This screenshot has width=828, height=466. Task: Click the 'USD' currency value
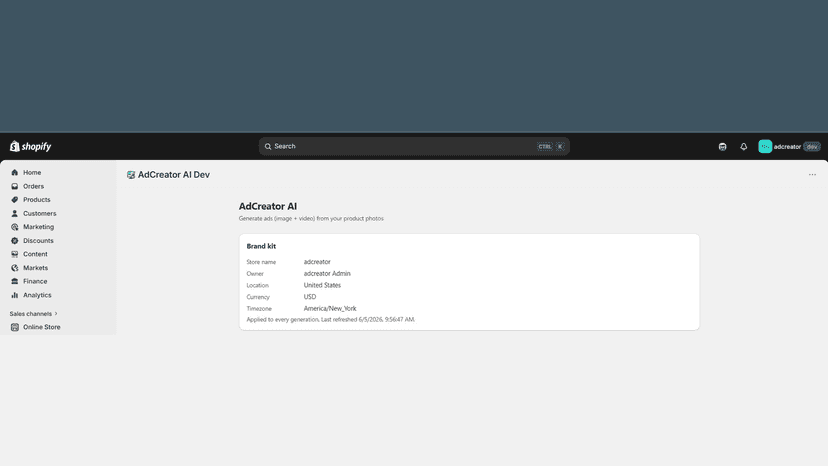click(x=310, y=297)
